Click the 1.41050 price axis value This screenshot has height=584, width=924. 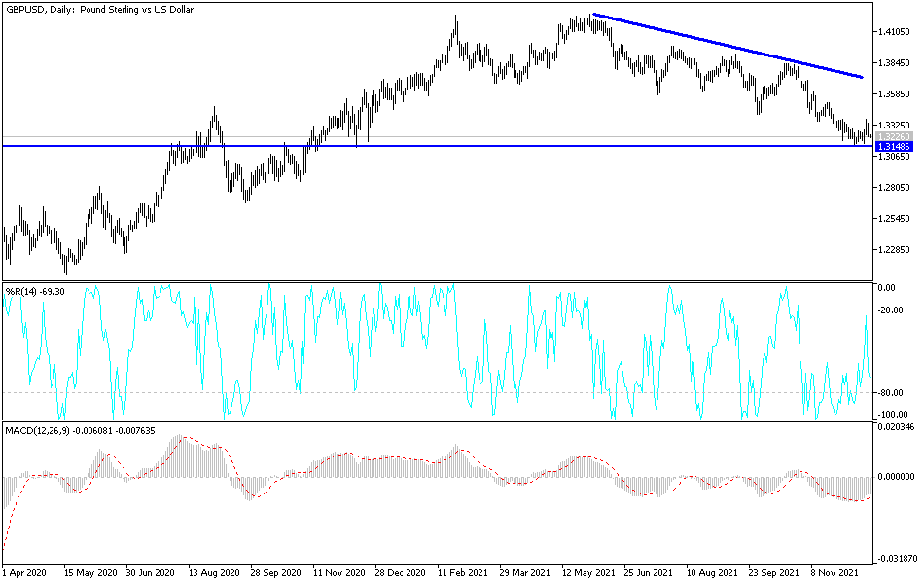coord(894,31)
